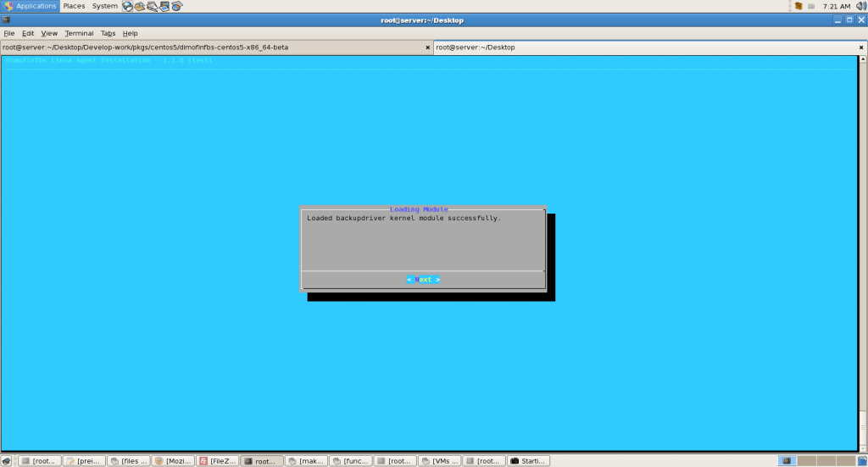
Task: Switch to the [files ... taskbar window
Action: tap(129, 461)
